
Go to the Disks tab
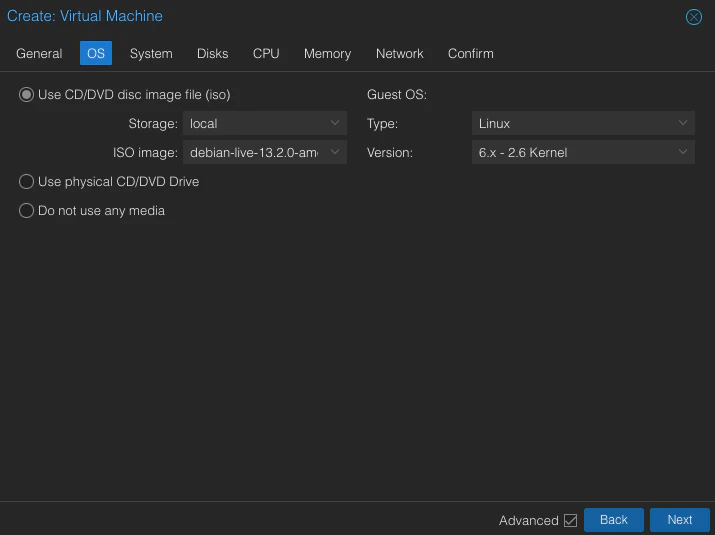[212, 53]
